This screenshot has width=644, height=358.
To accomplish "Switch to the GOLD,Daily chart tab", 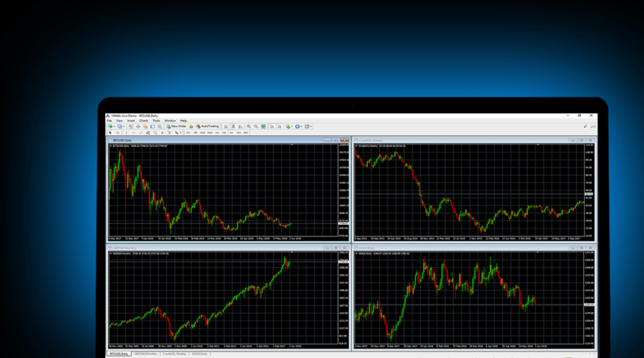I will click(200, 354).
